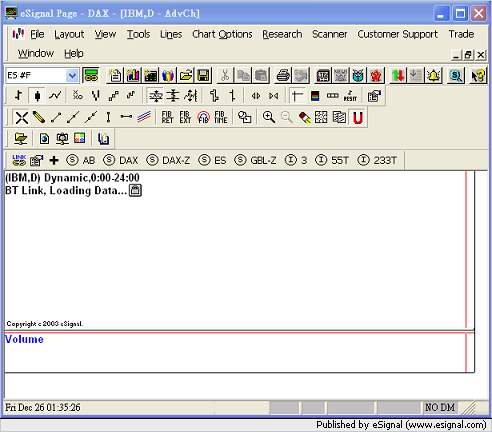
Task: Click the Reset chart scale icon
Action: coord(350,96)
